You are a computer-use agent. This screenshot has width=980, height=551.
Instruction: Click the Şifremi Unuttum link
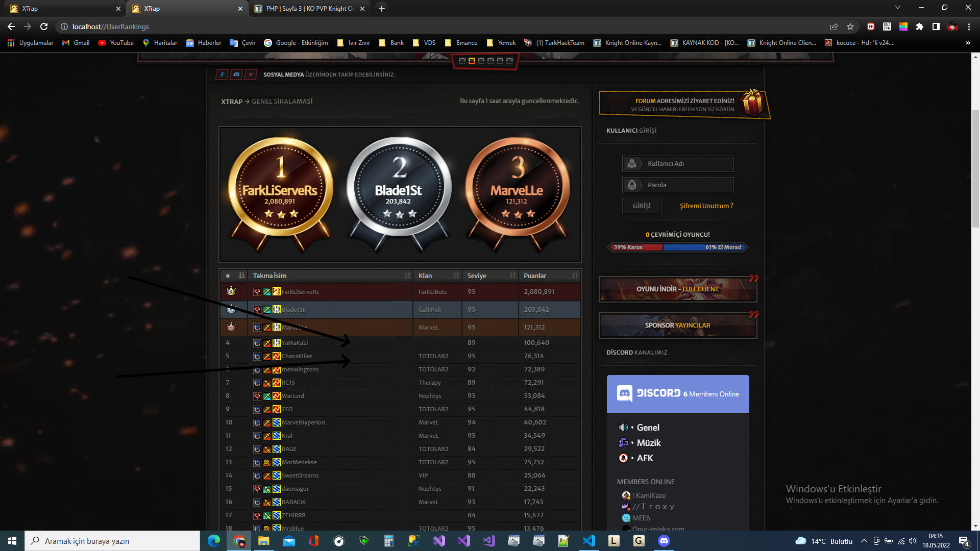(x=706, y=206)
